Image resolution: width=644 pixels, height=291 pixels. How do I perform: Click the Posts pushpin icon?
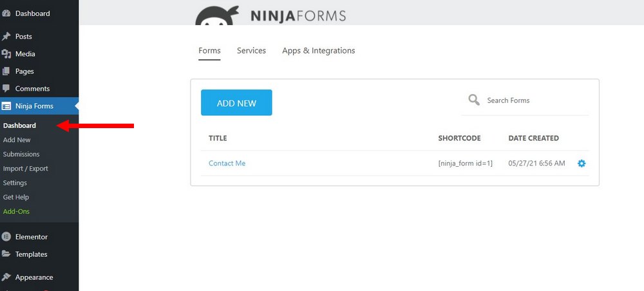point(6,37)
